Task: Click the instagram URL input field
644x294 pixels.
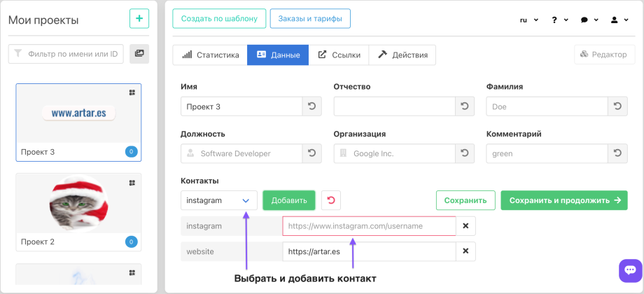Action: [369, 226]
